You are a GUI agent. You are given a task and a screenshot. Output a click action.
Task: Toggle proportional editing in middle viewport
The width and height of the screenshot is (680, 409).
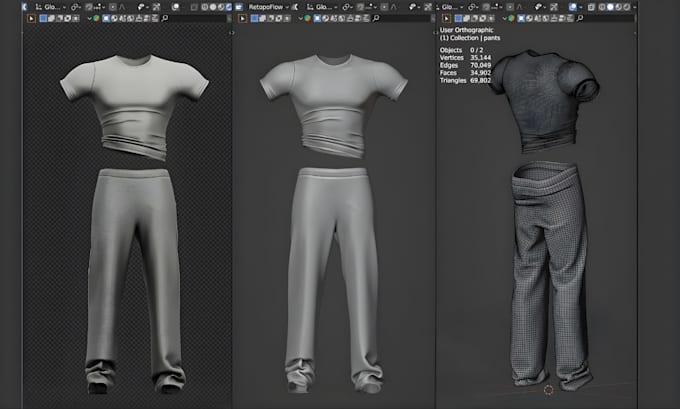[384, 7]
